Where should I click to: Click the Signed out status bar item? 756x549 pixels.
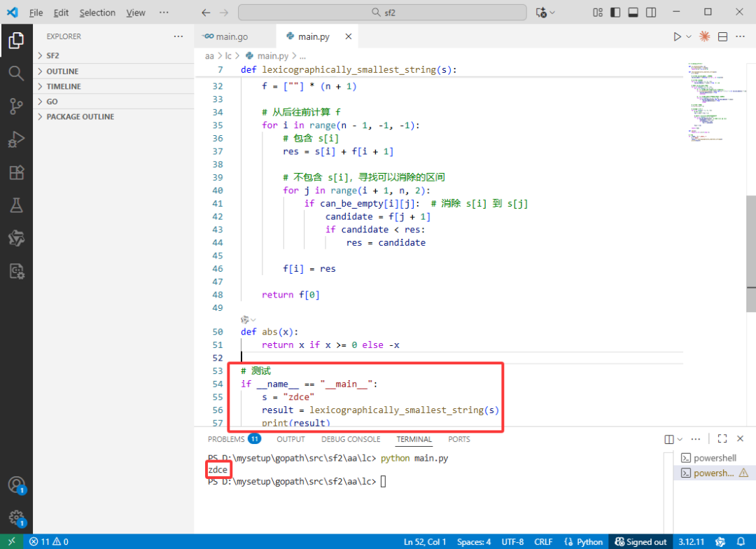pyautogui.click(x=640, y=542)
